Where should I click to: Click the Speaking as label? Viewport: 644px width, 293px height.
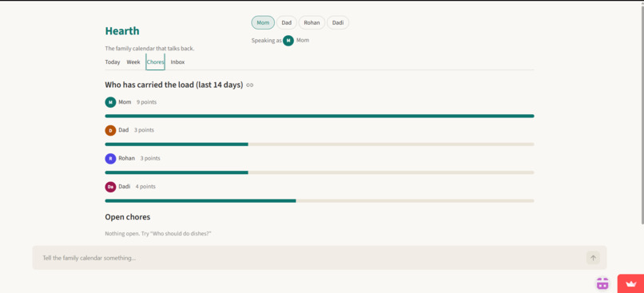(267, 41)
